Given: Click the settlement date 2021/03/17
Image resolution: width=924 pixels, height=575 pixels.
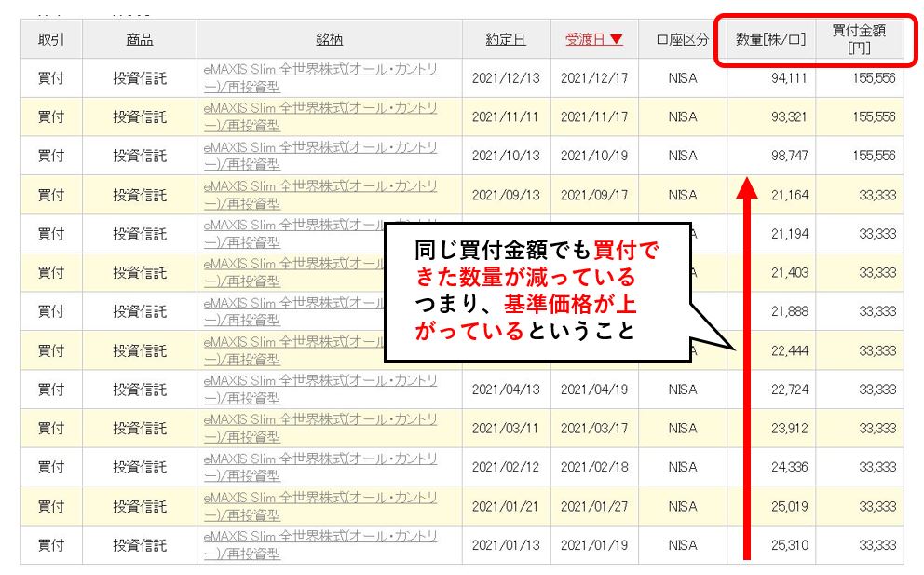Looking at the screenshot, I should pos(594,428).
